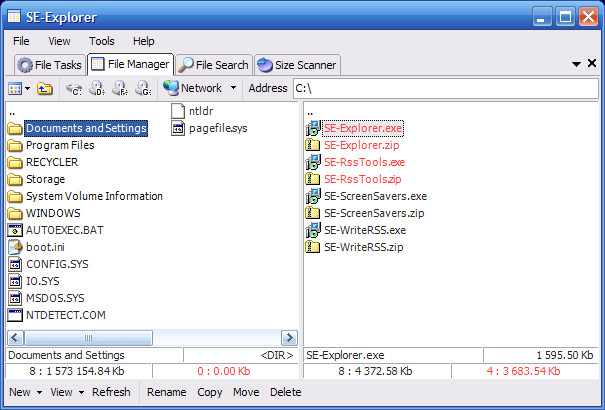Open the Tools menu

pyautogui.click(x=101, y=41)
